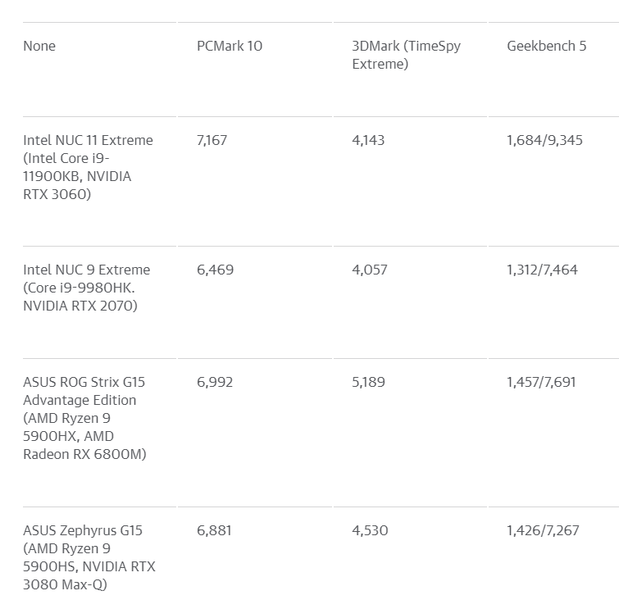This screenshot has height=599, width=619.
Task: Select the Intel NUC 11 Extreme row label
Action: tap(88, 167)
